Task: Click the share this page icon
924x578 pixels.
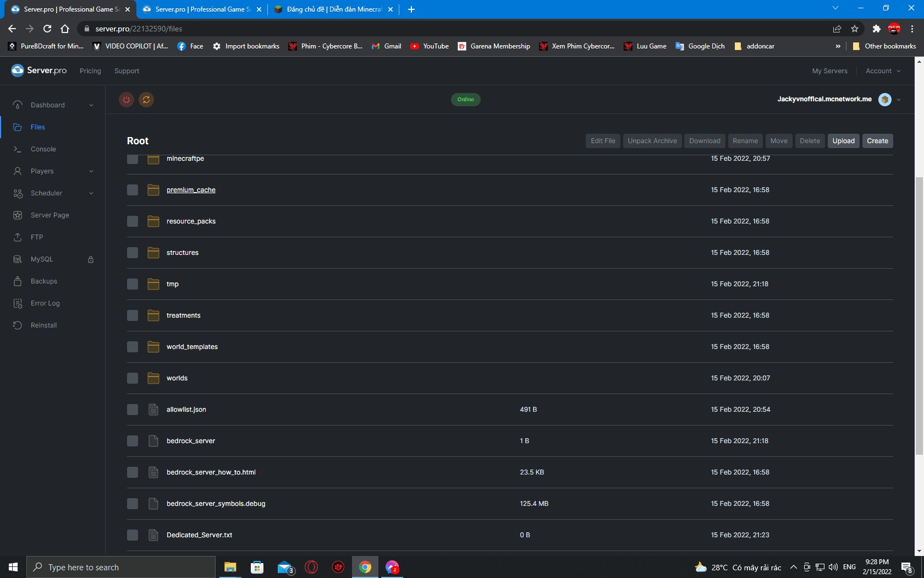Action: click(837, 29)
